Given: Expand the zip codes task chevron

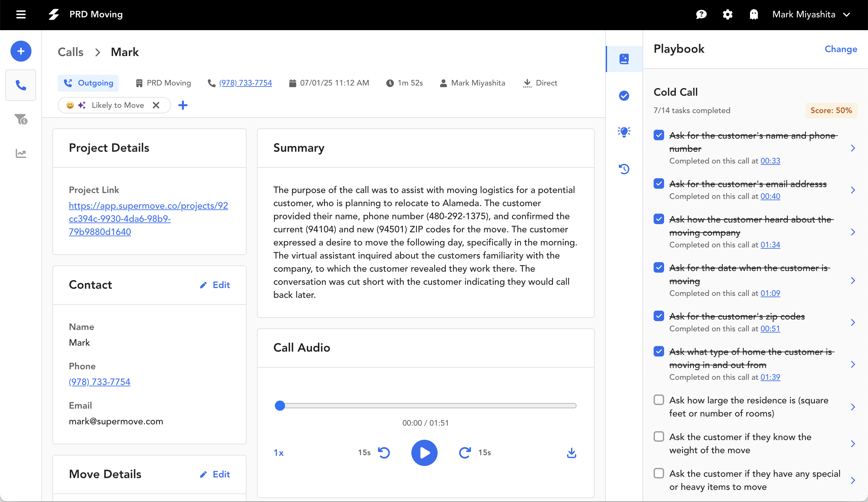Looking at the screenshot, I should [853, 323].
